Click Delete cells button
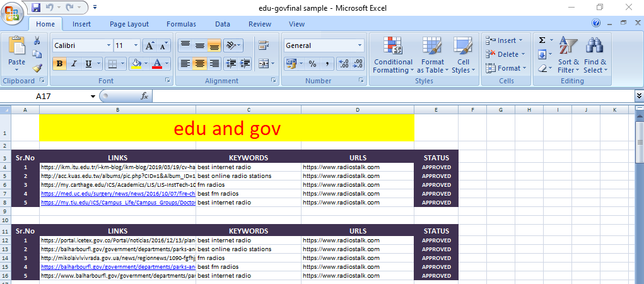Viewport: 644px width, 284px height. [506, 54]
